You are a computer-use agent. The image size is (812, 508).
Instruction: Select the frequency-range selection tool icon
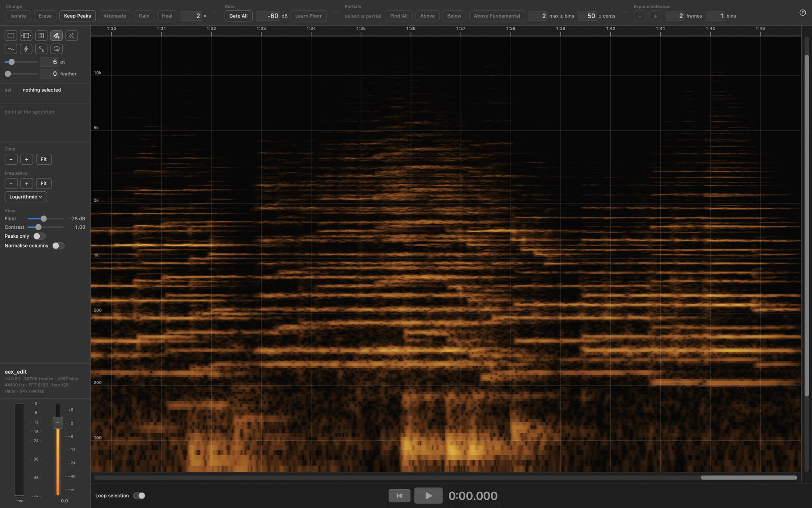[41, 36]
